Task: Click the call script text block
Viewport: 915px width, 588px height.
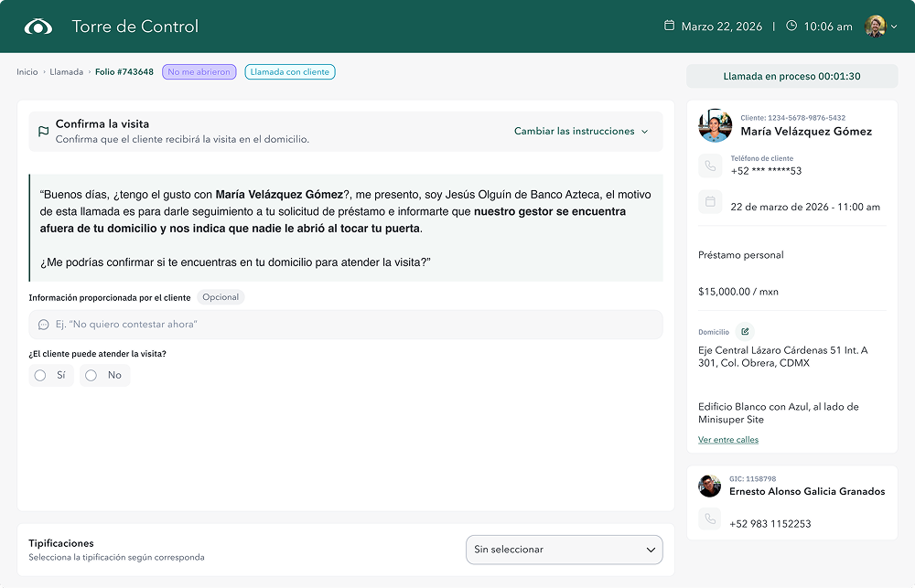Action: coord(346,228)
